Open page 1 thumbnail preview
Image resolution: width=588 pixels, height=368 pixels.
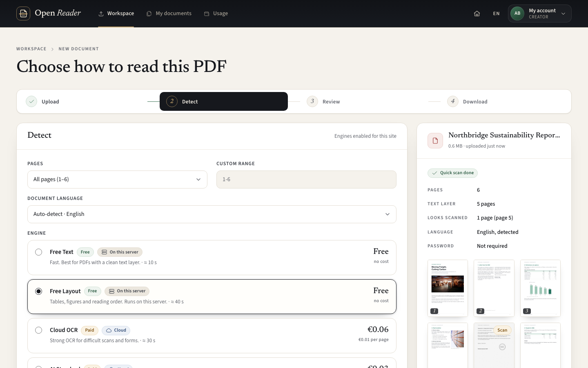point(448,288)
